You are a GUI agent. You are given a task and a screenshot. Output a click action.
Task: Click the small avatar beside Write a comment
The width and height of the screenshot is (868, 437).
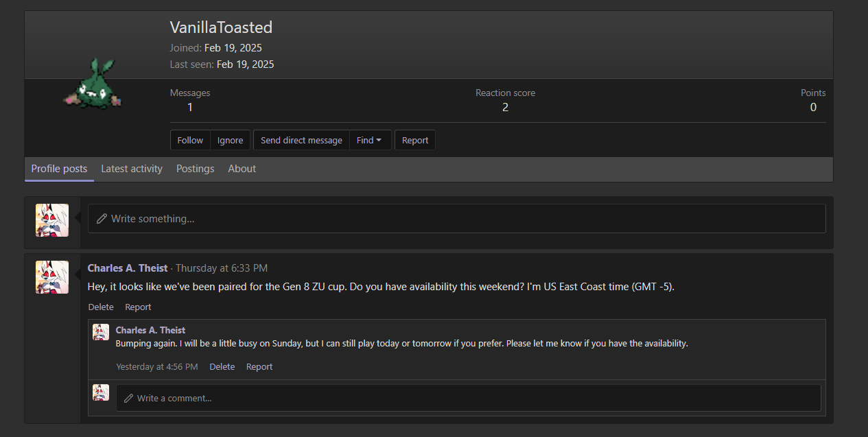(x=101, y=392)
